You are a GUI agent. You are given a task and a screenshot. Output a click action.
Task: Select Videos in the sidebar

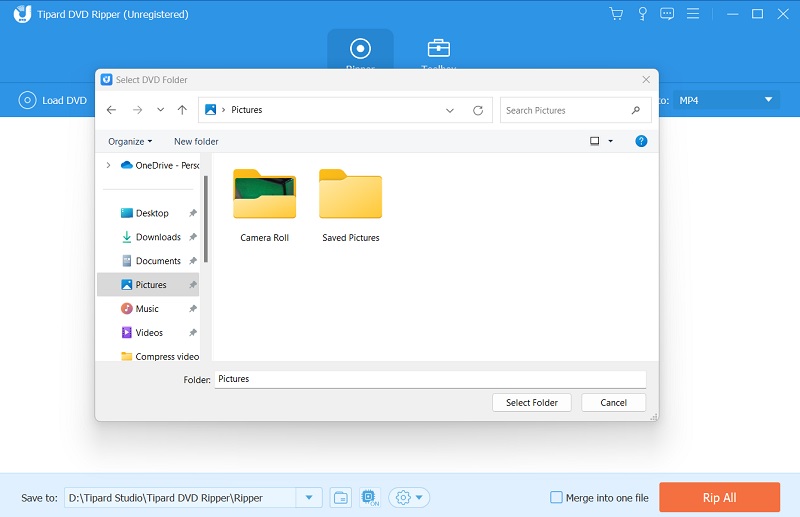click(x=142, y=333)
